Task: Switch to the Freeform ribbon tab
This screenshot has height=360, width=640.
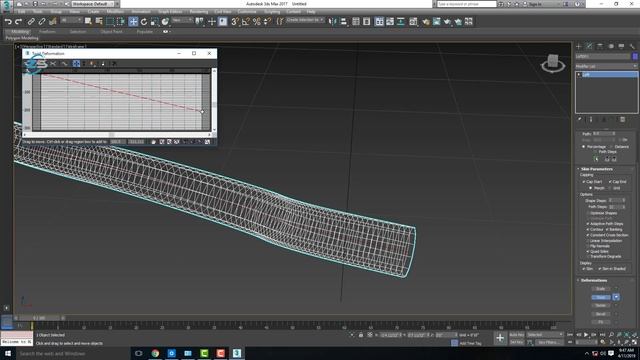Action: tap(47, 31)
